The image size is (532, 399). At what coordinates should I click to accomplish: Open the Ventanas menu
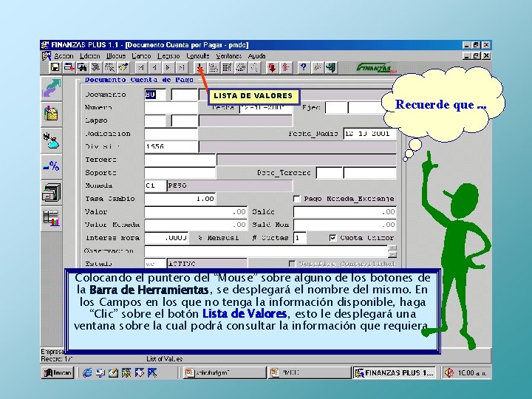228,56
